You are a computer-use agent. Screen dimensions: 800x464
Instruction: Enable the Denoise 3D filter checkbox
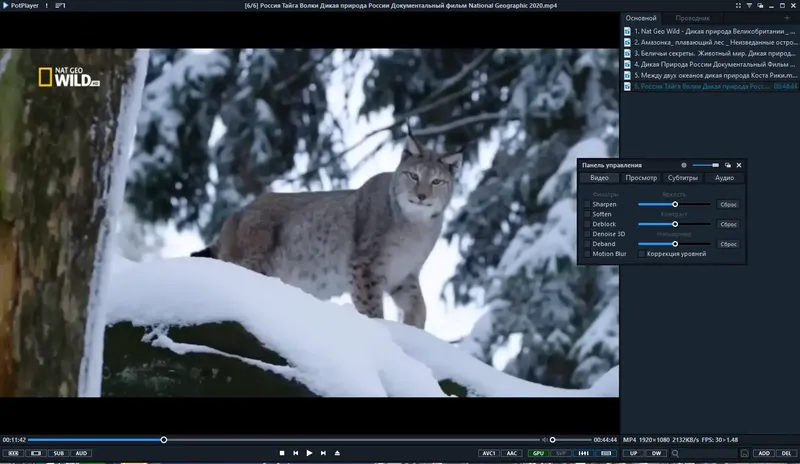click(587, 234)
